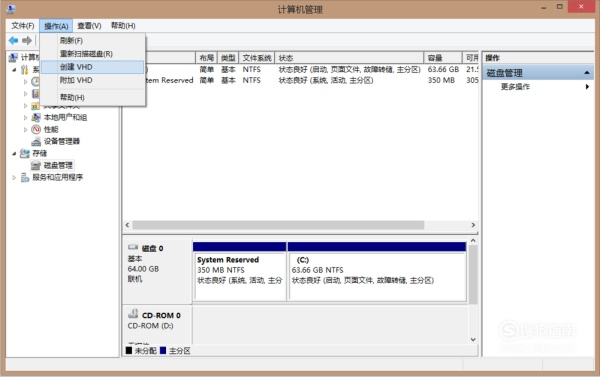Click the volume list horizontal scrollbar thumb
This screenshot has width=600, height=377.
pos(278,225)
